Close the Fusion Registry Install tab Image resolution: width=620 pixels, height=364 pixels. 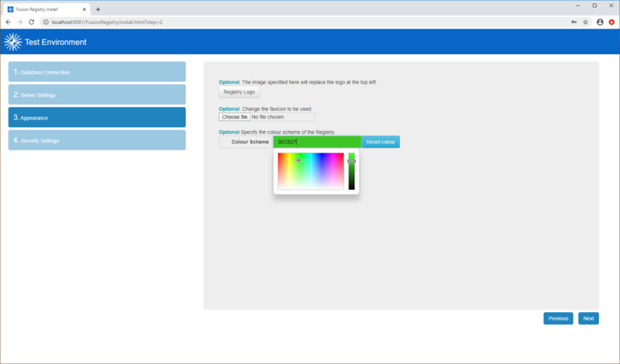[84, 9]
